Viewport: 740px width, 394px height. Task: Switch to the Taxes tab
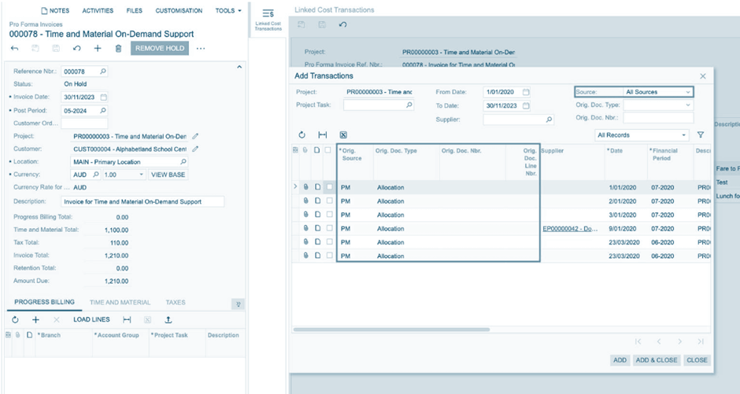176,302
